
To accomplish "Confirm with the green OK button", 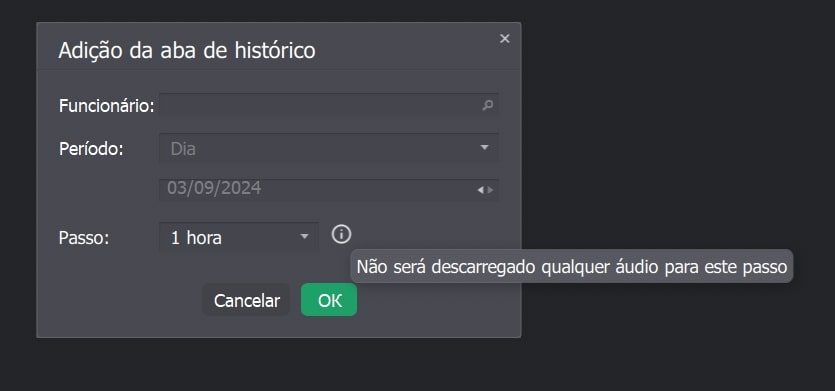I will (x=329, y=300).
